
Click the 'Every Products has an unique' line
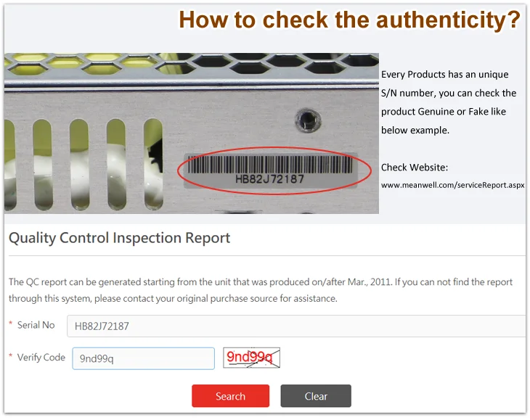coord(445,74)
